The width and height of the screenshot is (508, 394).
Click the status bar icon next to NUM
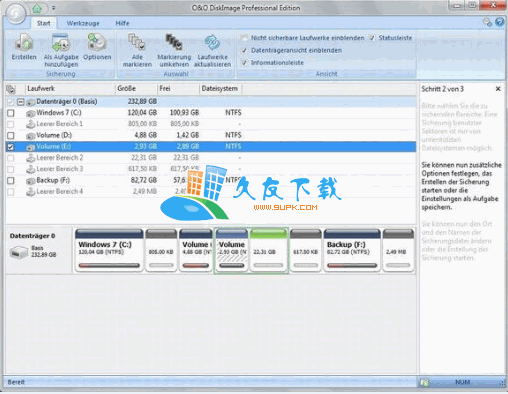(425, 383)
